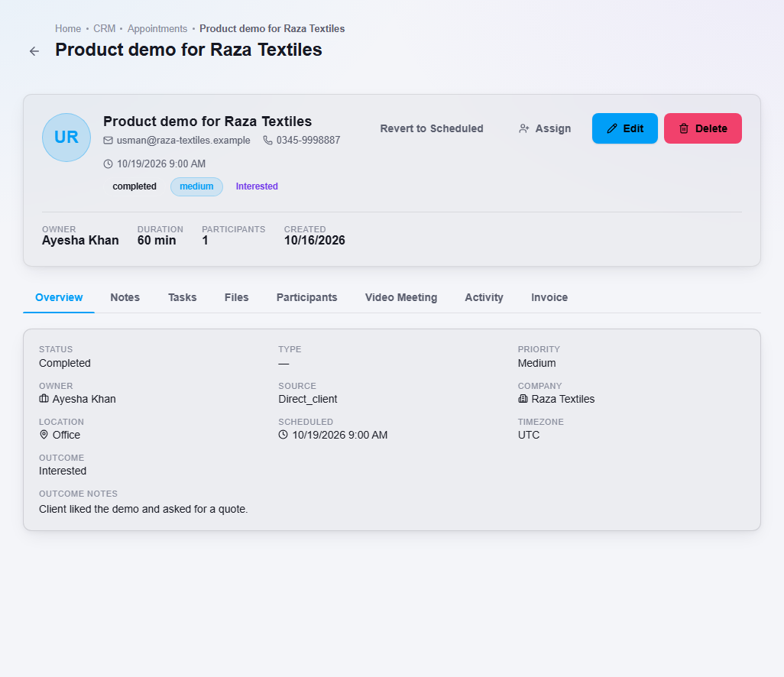View the Files tab
Image resolution: width=784 pixels, height=677 pixels.
(237, 297)
